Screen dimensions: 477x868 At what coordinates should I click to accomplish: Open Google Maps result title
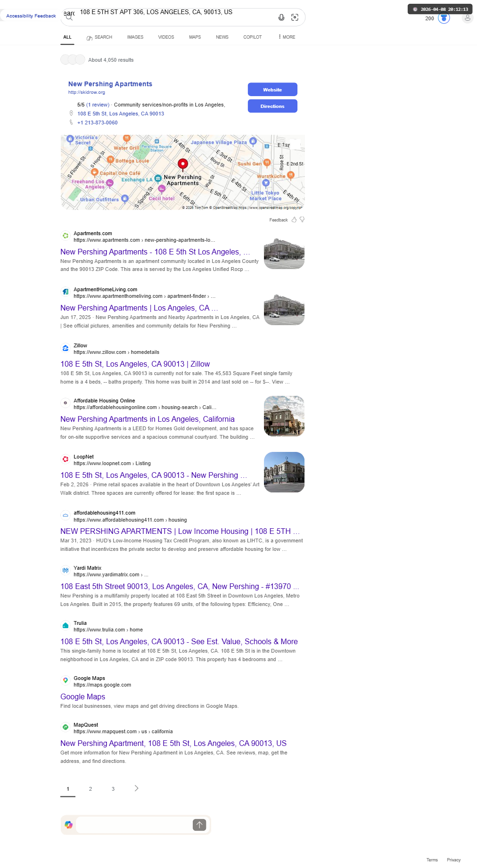click(x=83, y=697)
